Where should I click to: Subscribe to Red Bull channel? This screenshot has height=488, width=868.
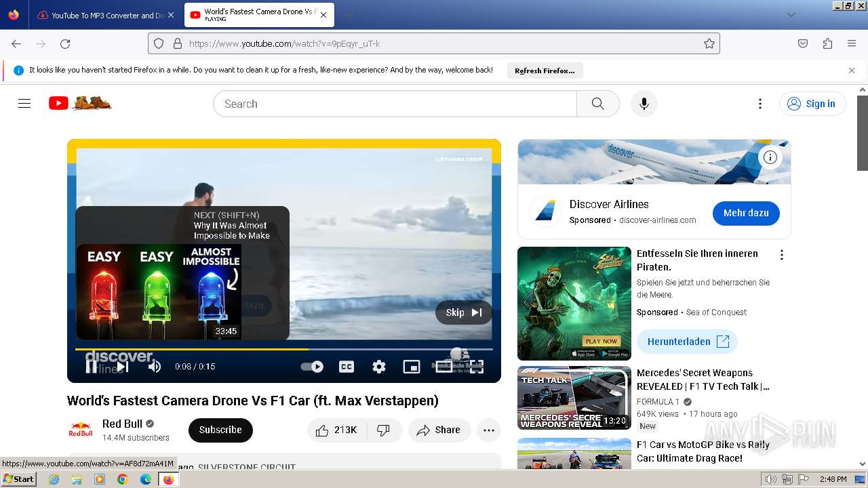pyautogui.click(x=220, y=430)
